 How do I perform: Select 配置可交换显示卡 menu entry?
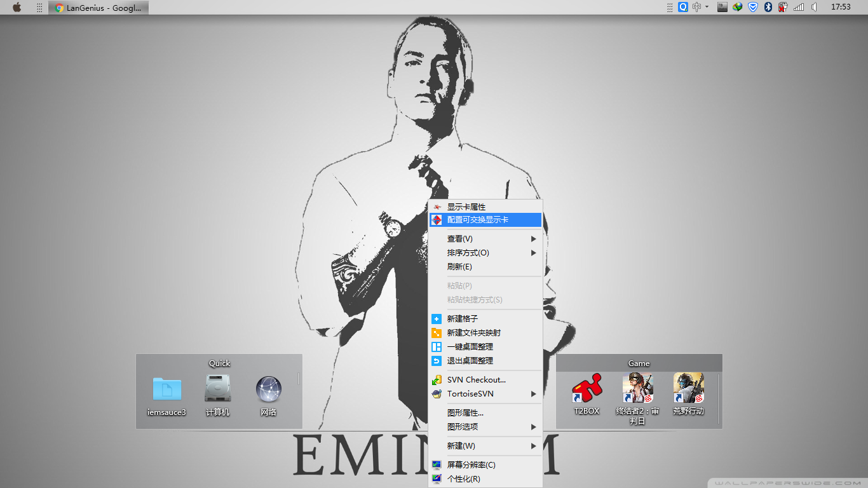click(x=485, y=220)
